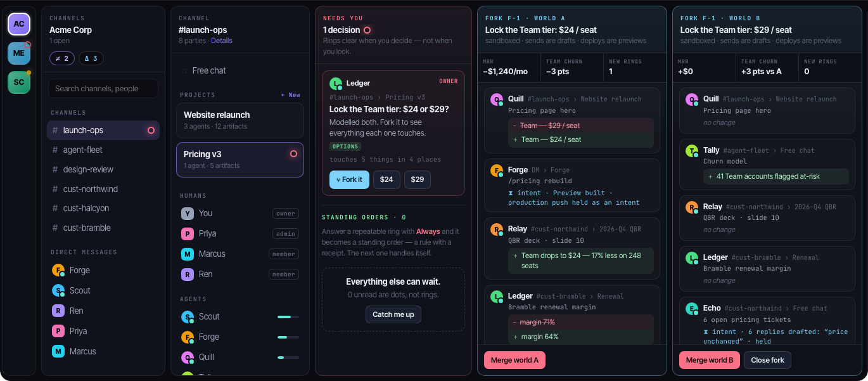Click Scout's avatar in the Agents list
This screenshot has height=381, width=868.
pos(188,317)
